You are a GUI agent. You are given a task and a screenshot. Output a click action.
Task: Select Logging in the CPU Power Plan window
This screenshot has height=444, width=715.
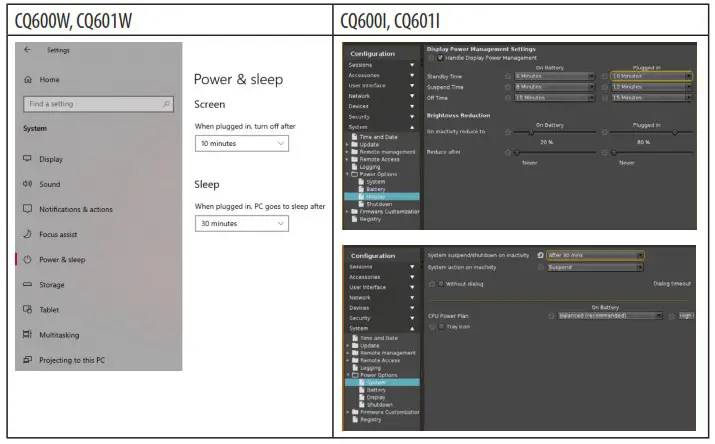click(367, 368)
